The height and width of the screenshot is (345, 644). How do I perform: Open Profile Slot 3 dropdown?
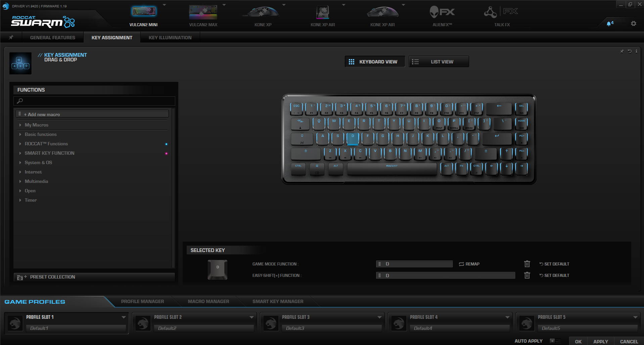pyautogui.click(x=379, y=317)
